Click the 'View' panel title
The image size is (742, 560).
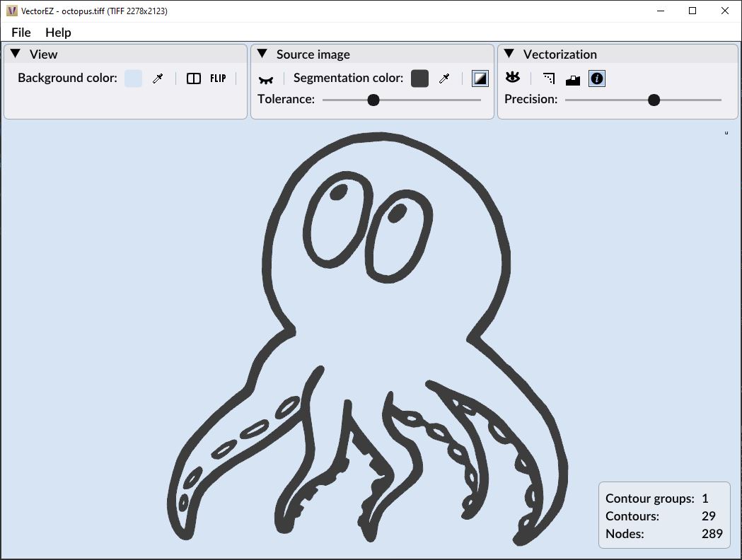point(44,54)
